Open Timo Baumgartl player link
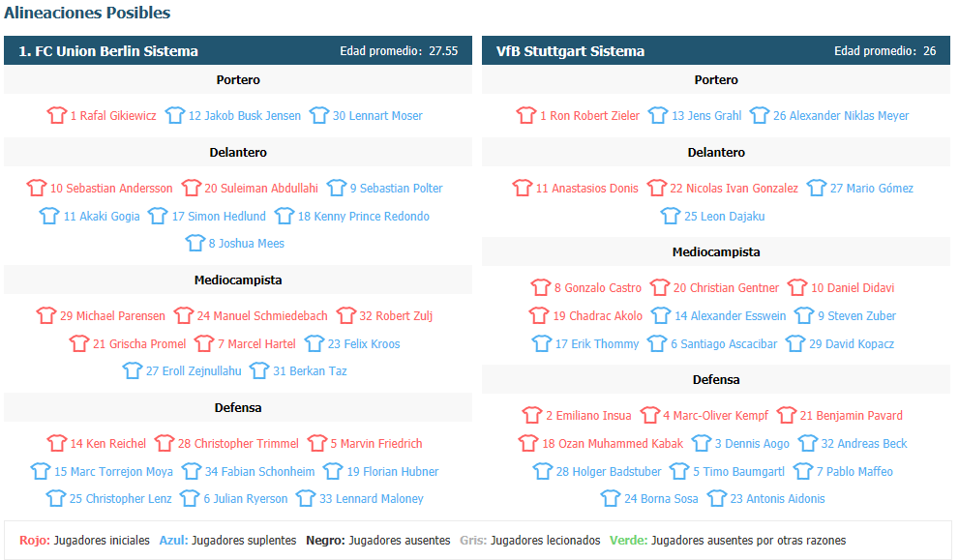Image resolution: width=959 pixels, height=560 pixels. tap(738, 472)
